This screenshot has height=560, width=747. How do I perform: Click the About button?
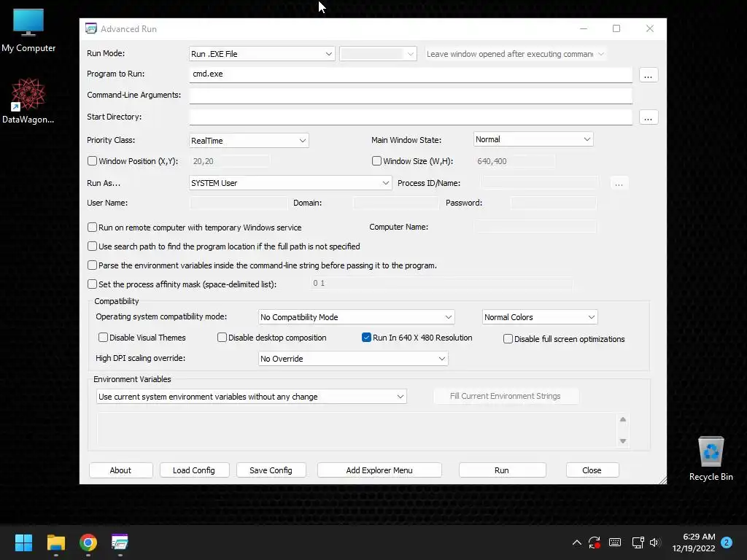pos(120,470)
